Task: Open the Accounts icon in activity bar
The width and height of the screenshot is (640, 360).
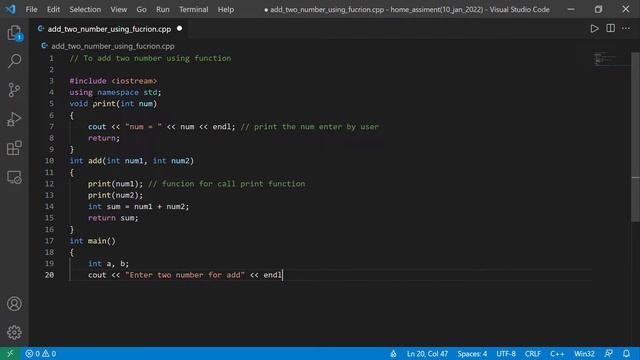Action: click(x=14, y=304)
